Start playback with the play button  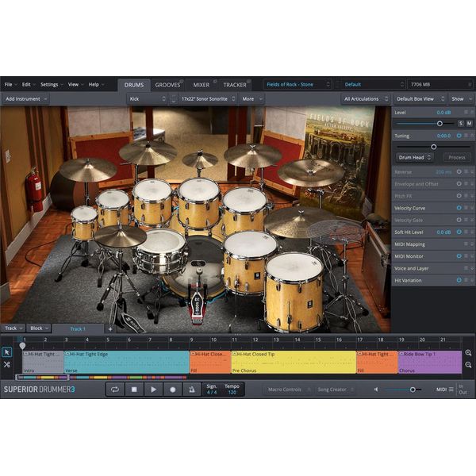153,390
